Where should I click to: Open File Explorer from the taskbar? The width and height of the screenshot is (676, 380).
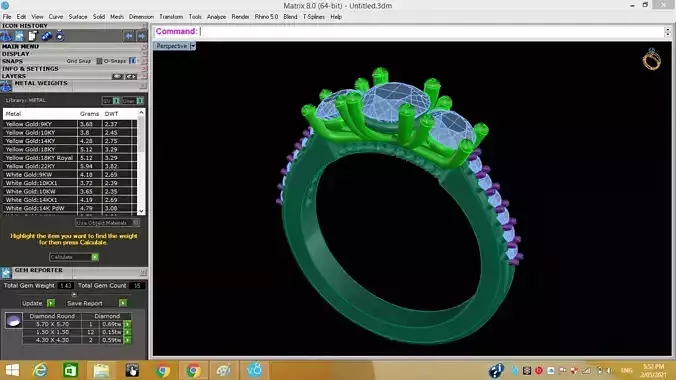tap(101, 371)
